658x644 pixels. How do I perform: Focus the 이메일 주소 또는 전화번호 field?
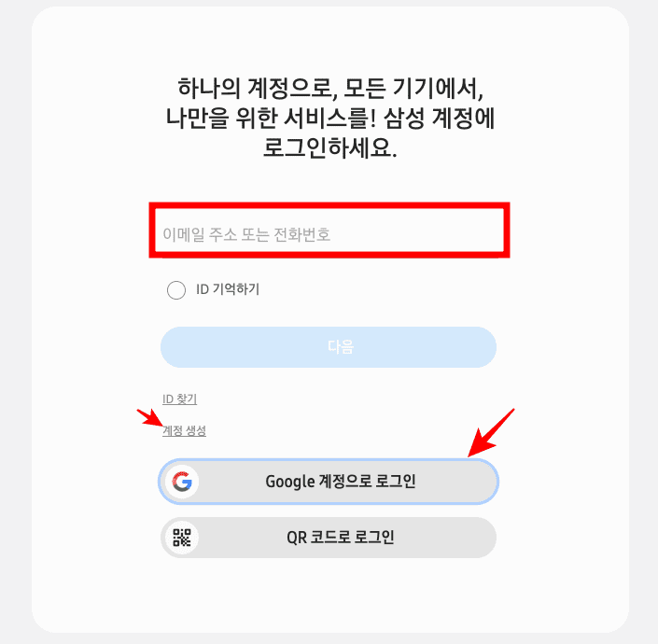(x=329, y=230)
